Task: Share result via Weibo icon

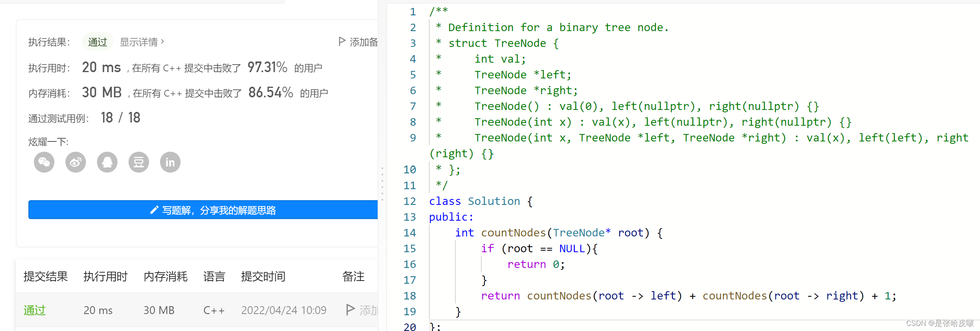Action: coord(76,162)
